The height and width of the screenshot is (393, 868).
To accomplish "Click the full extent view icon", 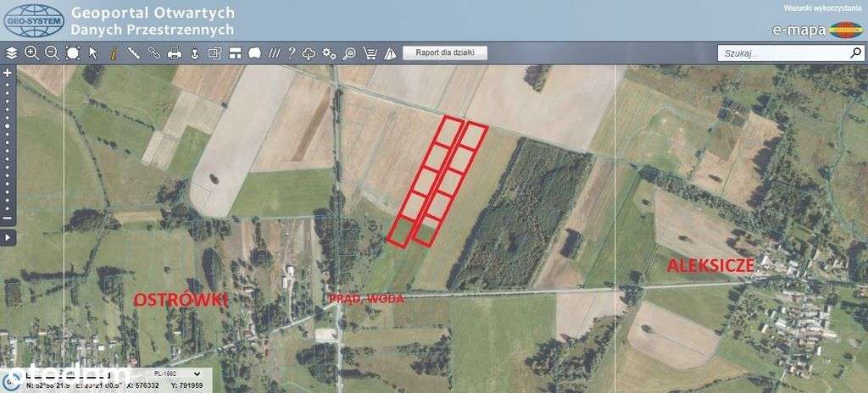I will tap(73, 53).
